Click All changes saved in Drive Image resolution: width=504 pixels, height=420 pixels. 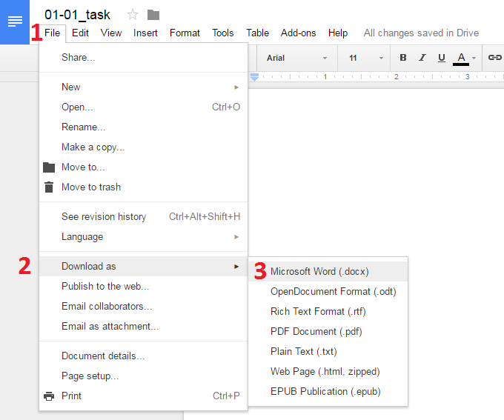tap(421, 33)
